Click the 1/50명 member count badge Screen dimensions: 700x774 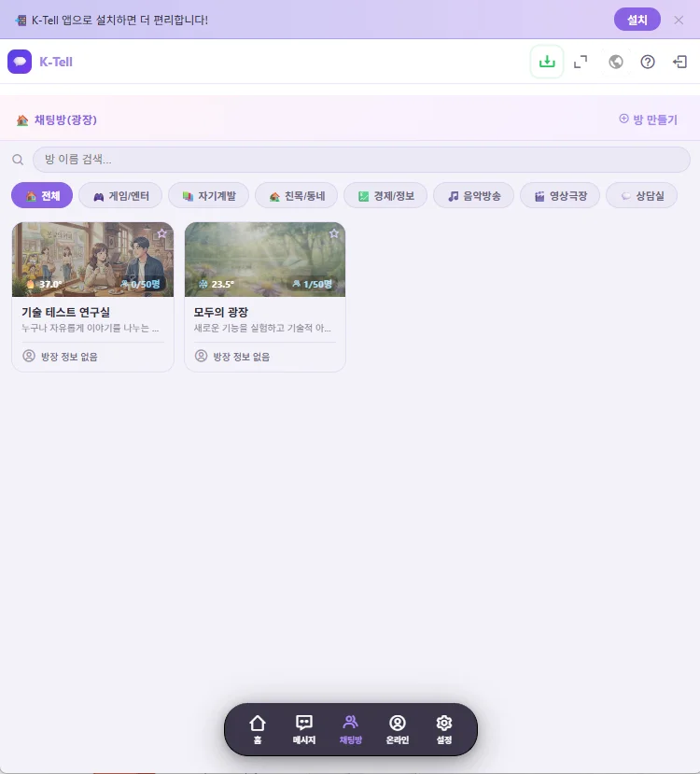pos(313,284)
